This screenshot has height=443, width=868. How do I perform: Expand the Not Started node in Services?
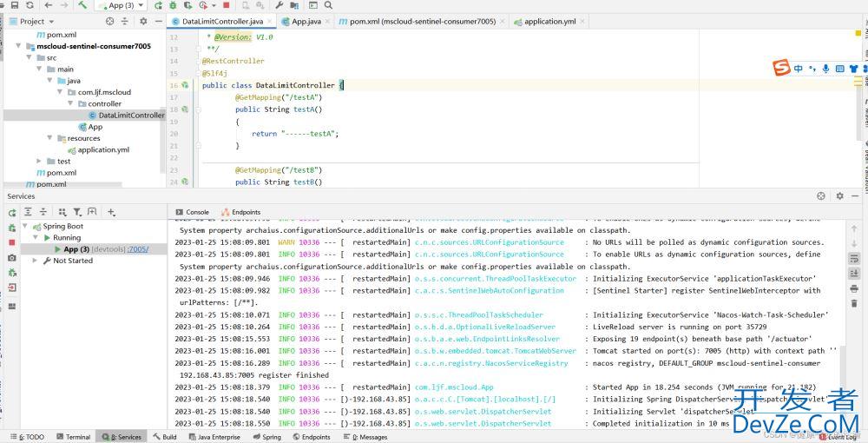36,261
